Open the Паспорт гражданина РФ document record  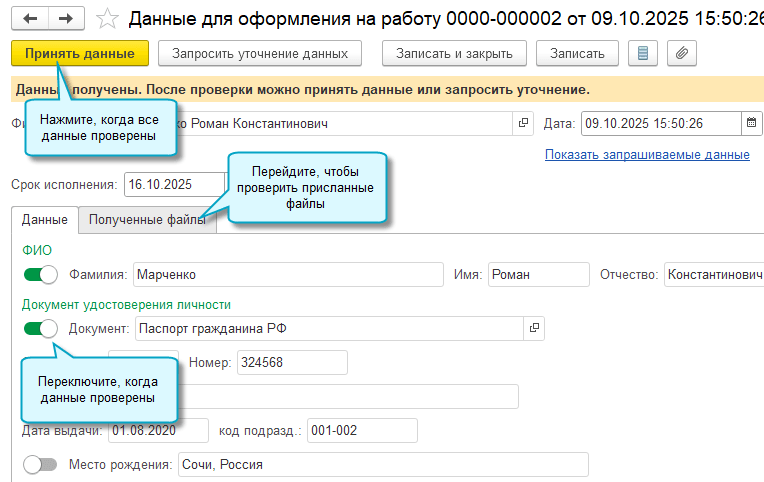coord(534,328)
